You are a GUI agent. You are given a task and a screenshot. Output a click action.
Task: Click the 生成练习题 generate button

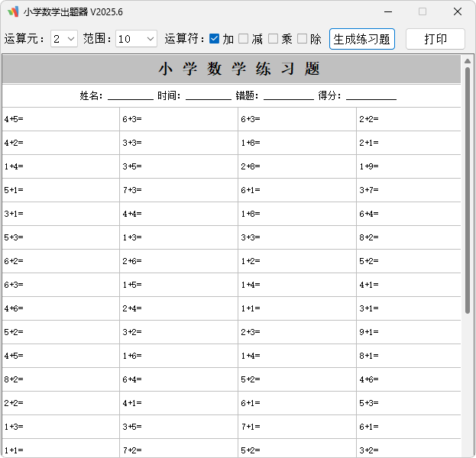coord(362,39)
